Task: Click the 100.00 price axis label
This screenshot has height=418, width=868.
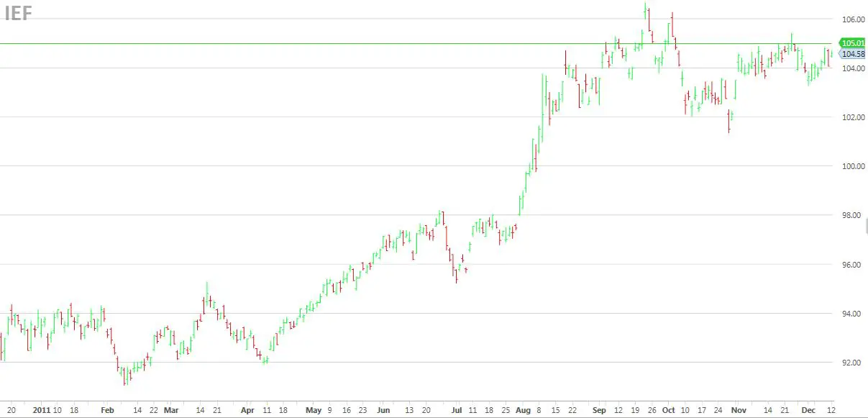Action: click(x=852, y=166)
